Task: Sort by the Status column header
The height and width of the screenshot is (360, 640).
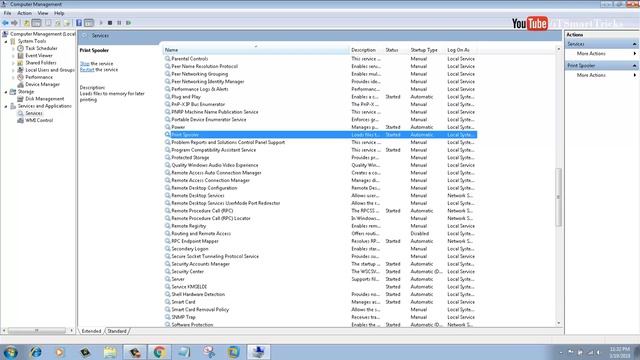Action: click(396, 50)
